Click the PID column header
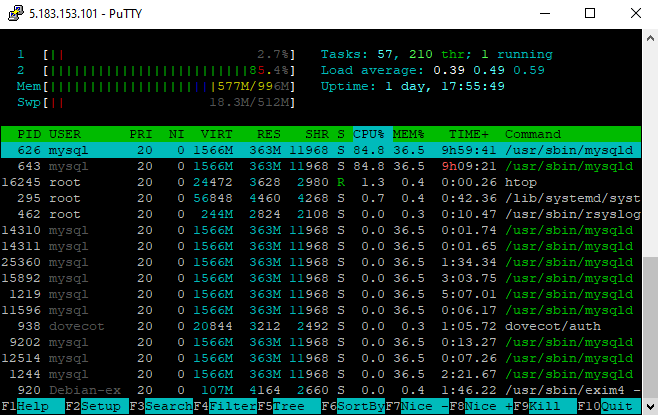The image size is (658, 415). [x=28, y=133]
